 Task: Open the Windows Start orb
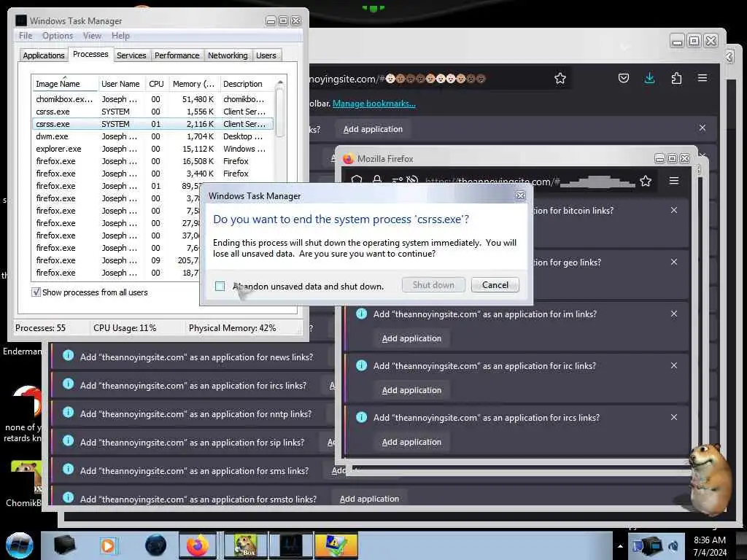tap(20, 545)
